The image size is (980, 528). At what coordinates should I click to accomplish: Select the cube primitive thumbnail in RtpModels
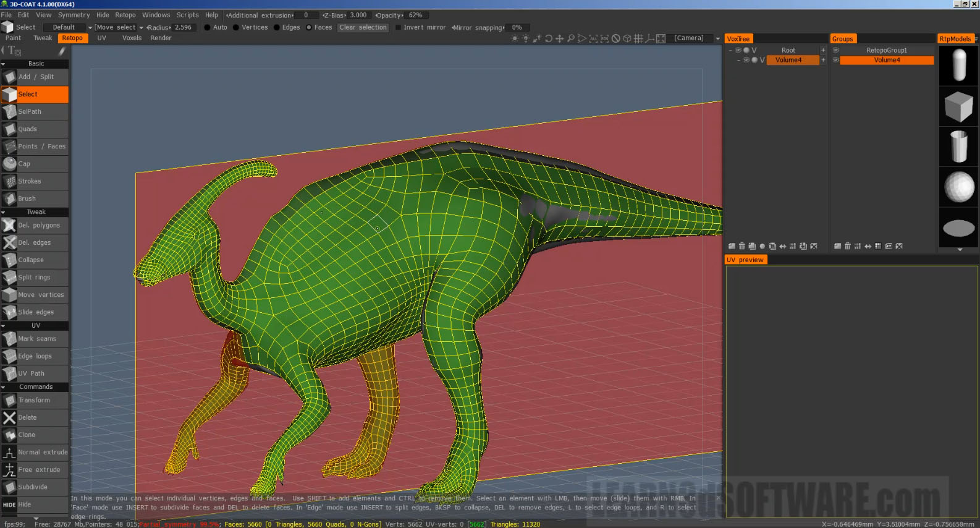pos(958,107)
